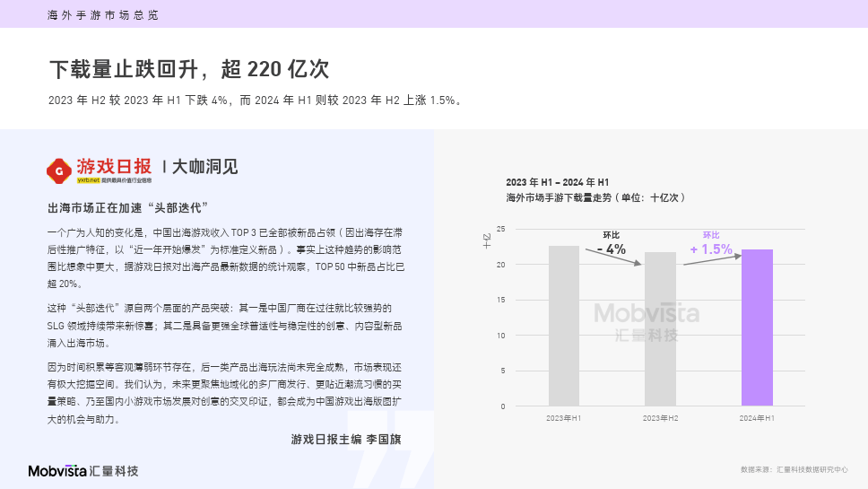Image resolution: width=868 pixels, height=489 pixels.
Task: Click the 数据来源 footnote text
Action: click(x=794, y=469)
